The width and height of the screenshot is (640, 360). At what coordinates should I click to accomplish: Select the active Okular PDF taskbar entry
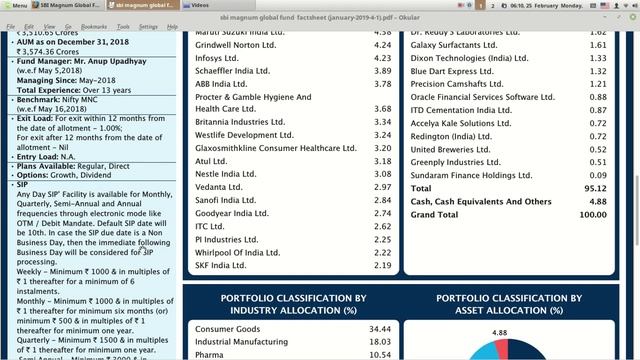point(143,5)
